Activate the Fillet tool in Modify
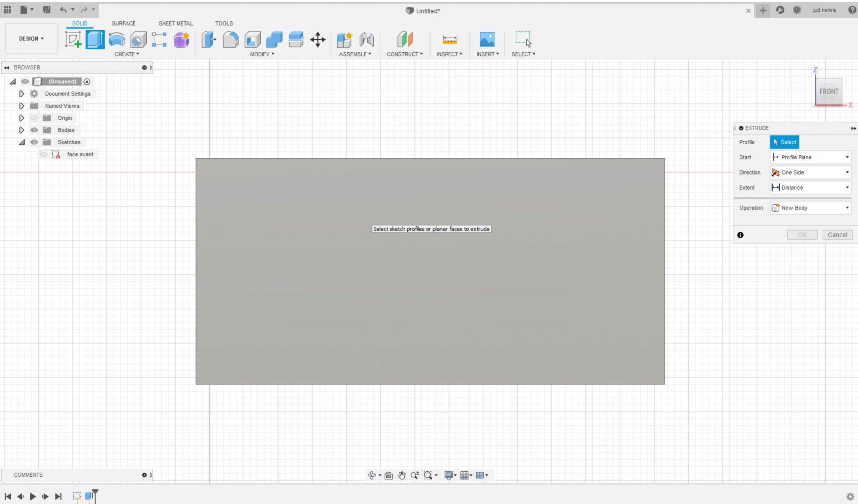858x504 pixels. click(230, 40)
